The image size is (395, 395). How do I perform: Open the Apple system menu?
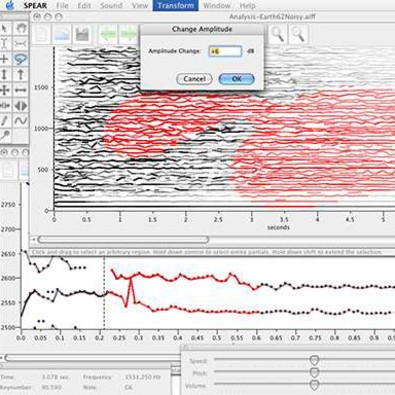[10, 6]
